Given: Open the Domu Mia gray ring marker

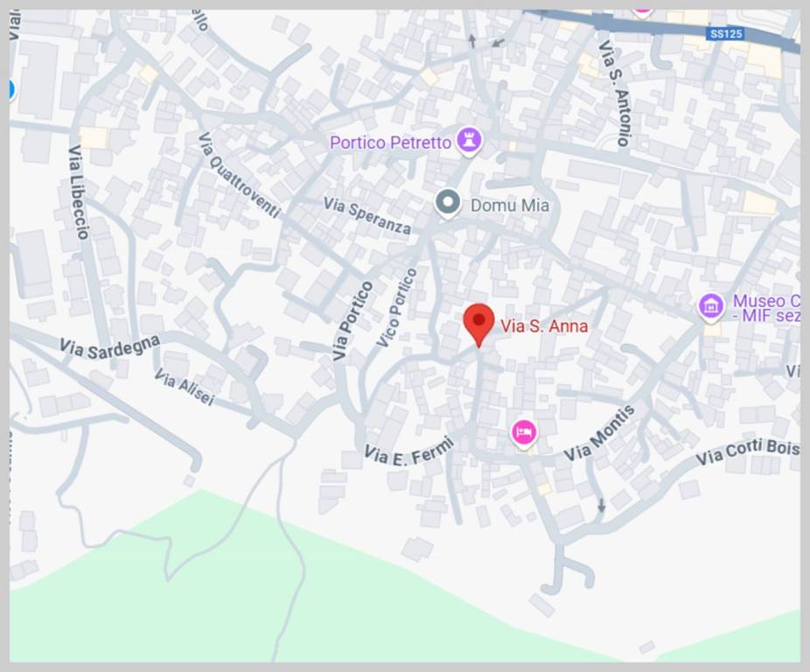Looking at the screenshot, I should point(447,203).
